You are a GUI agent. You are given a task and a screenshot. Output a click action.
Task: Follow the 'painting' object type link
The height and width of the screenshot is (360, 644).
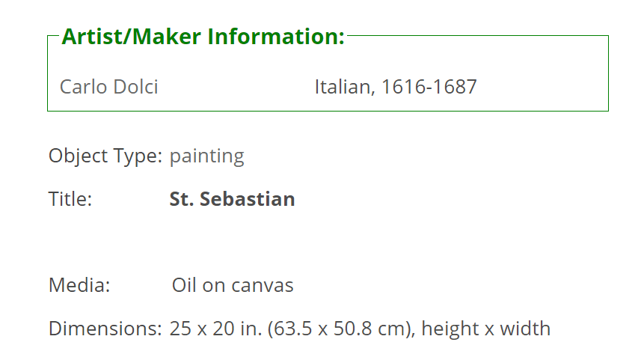pyautogui.click(x=207, y=156)
